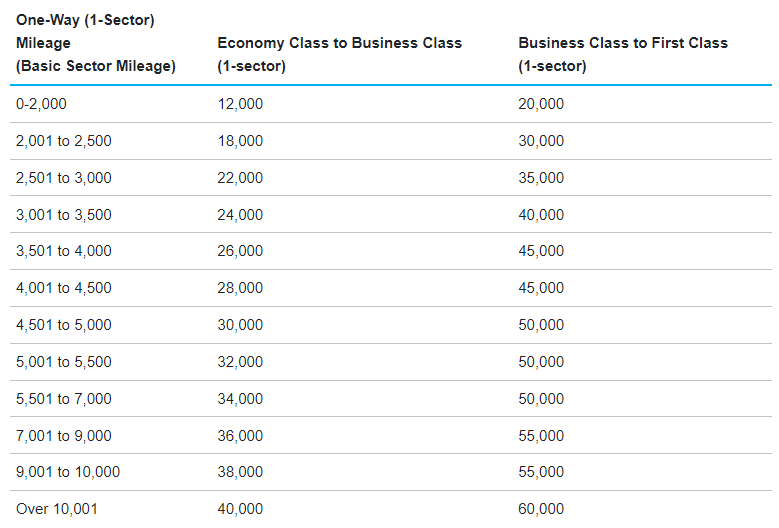Viewport: 779px width, 528px height.
Task: Click the "4,501 to 5,000" mileage cell
Action: [64, 325]
